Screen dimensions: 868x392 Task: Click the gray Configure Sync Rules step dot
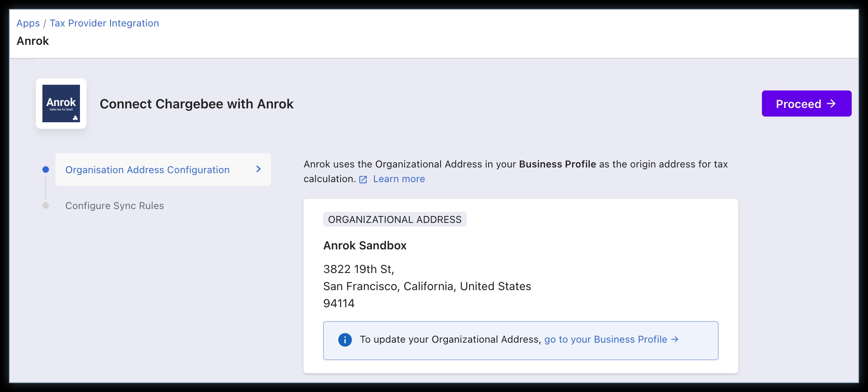tap(46, 205)
